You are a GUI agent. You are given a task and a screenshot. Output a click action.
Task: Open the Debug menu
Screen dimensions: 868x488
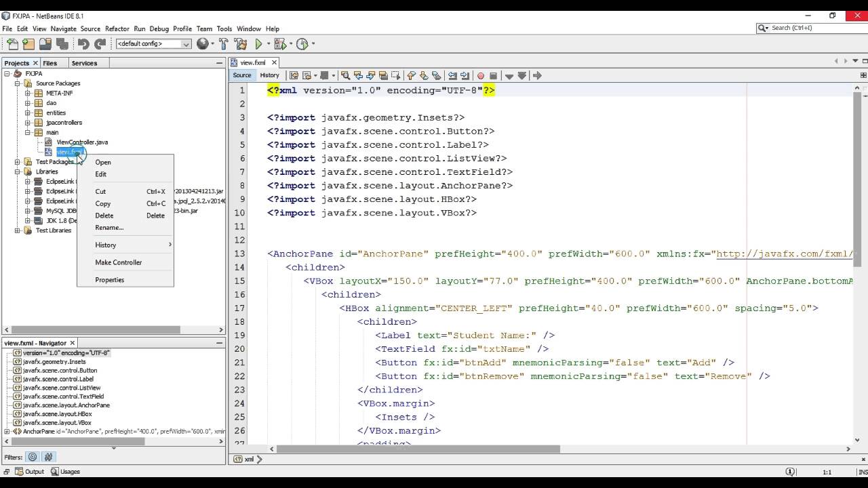tap(159, 28)
